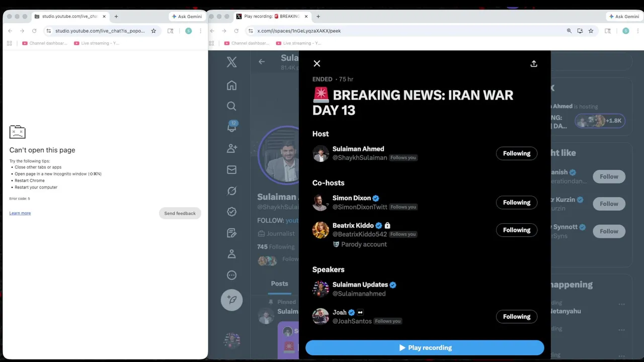The width and height of the screenshot is (644, 362).
Task: Click @BeatrixKiddo542 handle
Action: pos(360,234)
